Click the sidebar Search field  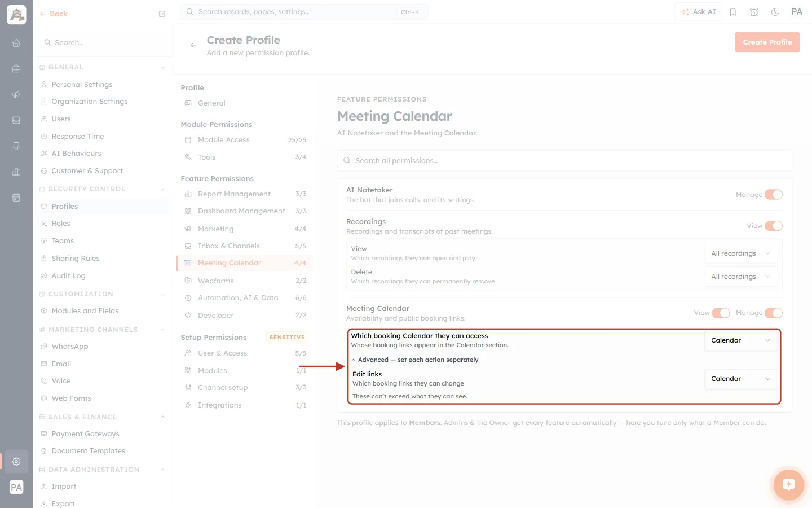pyautogui.click(x=103, y=43)
